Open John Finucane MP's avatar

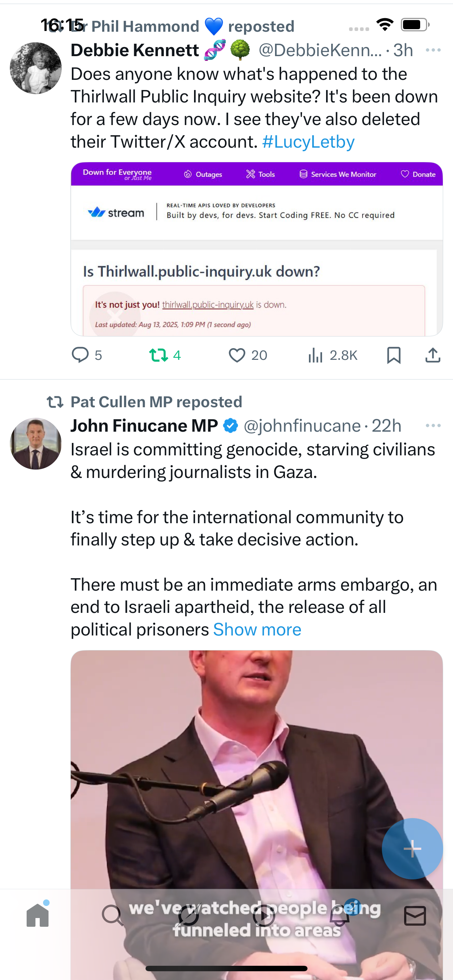pos(36,444)
